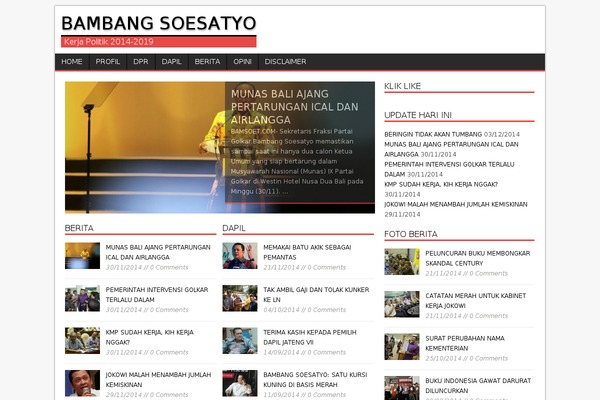Open thumbnail for Satu Kursi Kuning article
600x400 pixels.
pos(240,383)
